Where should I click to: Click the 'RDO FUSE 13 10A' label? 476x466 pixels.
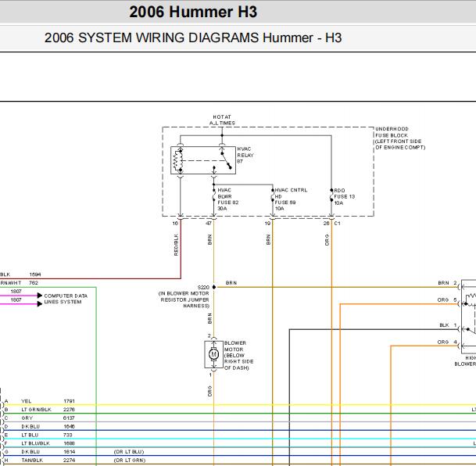(x=344, y=196)
